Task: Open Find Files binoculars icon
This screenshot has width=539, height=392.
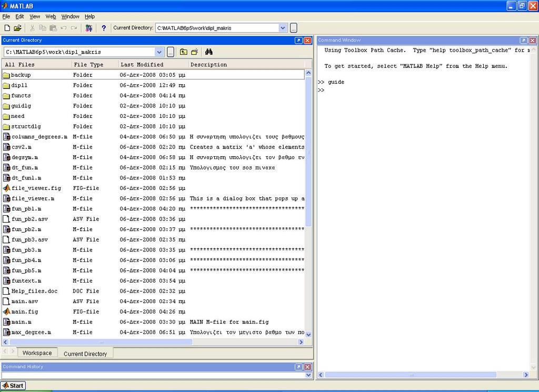Action: click(208, 52)
